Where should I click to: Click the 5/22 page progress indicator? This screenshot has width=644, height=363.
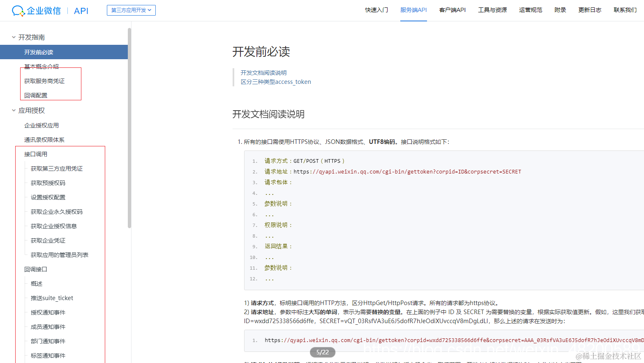(x=322, y=352)
